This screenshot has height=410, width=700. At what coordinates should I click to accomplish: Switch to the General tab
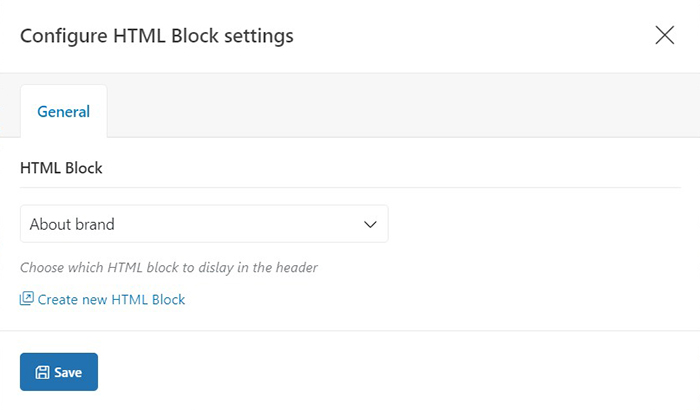pyautogui.click(x=63, y=112)
